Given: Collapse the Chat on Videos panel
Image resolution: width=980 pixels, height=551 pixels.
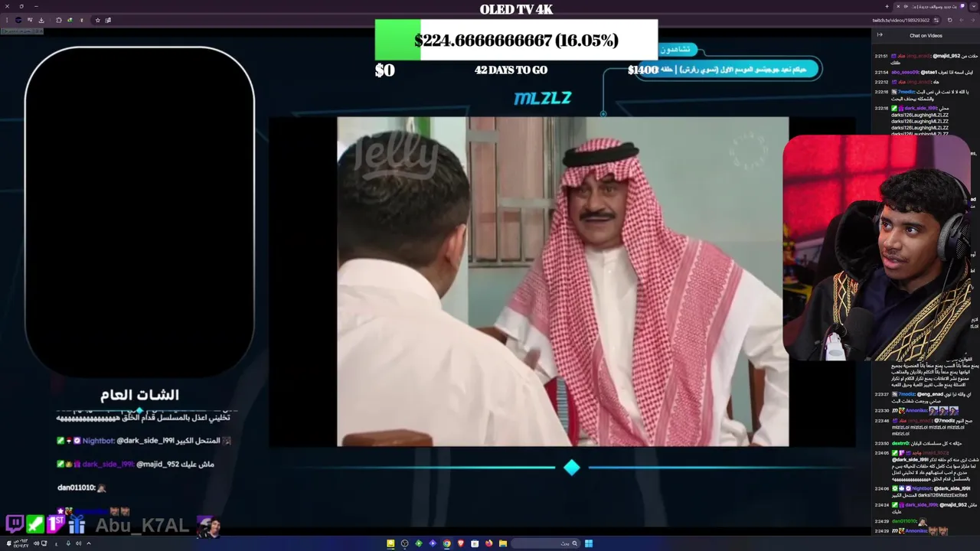Looking at the screenshot, I should (x=880, y=34).
